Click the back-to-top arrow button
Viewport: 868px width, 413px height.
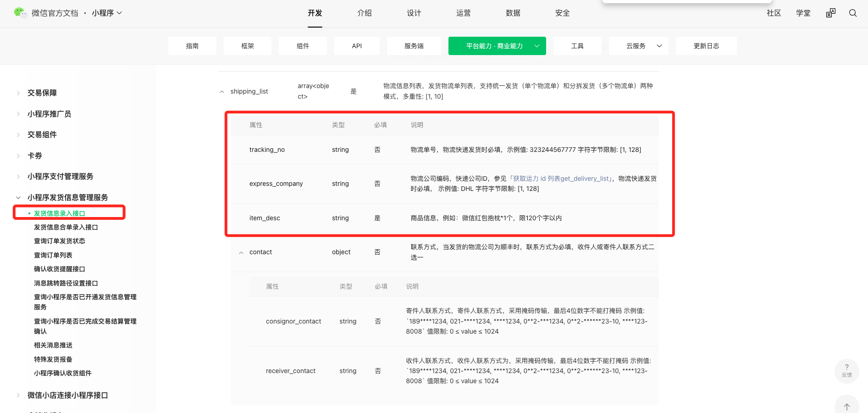click(x=847, y=406)
